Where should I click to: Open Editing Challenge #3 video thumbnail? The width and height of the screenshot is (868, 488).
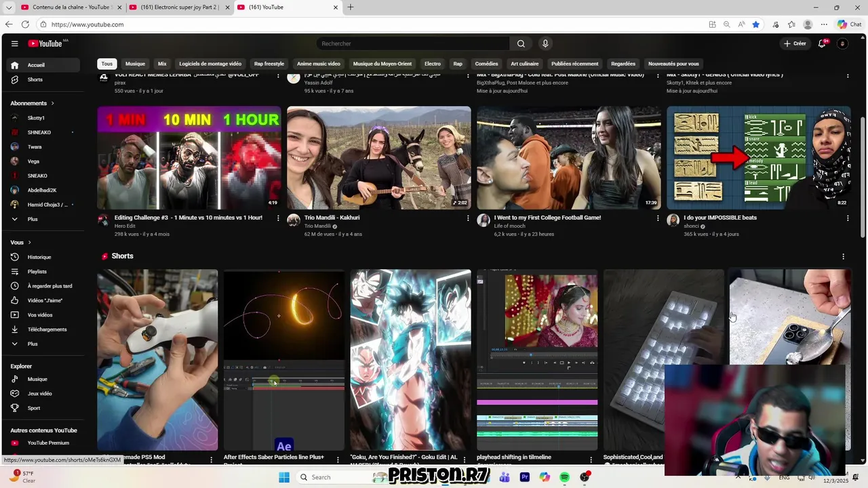[x=189, y=157]
